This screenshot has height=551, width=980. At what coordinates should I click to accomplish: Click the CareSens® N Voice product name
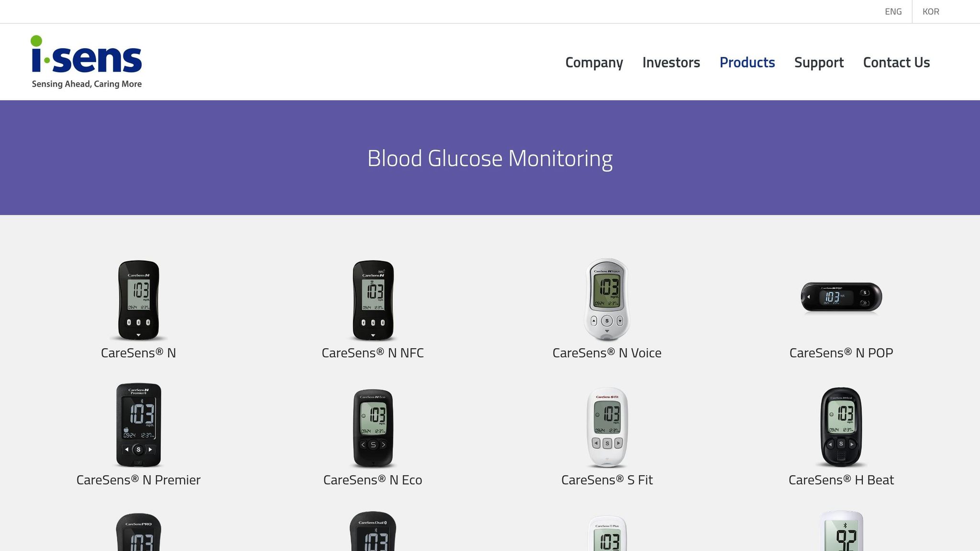(607, 353)
